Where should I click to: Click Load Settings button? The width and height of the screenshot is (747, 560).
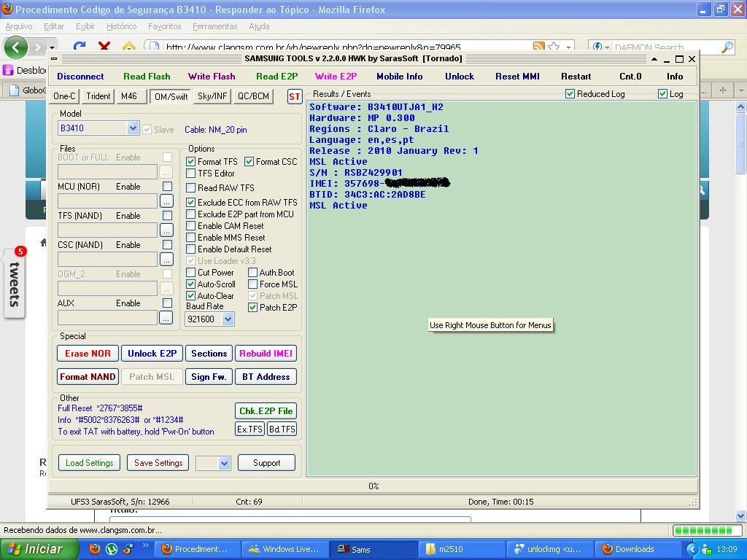(90, 463)
